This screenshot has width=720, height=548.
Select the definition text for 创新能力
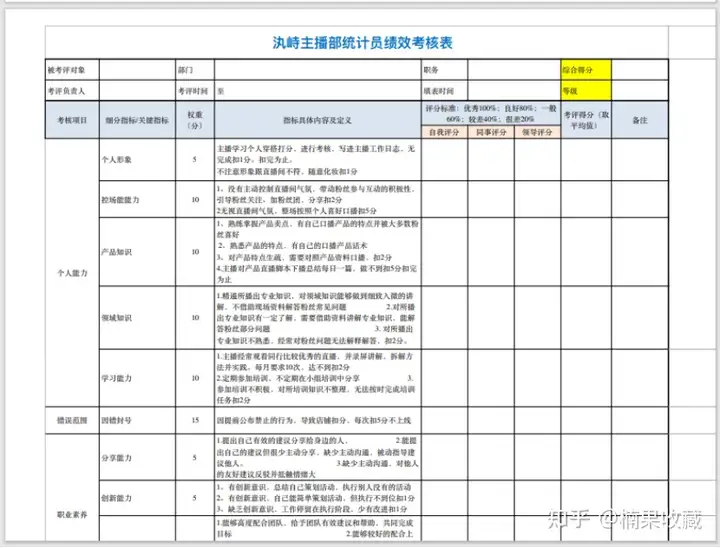click(318, 498)
